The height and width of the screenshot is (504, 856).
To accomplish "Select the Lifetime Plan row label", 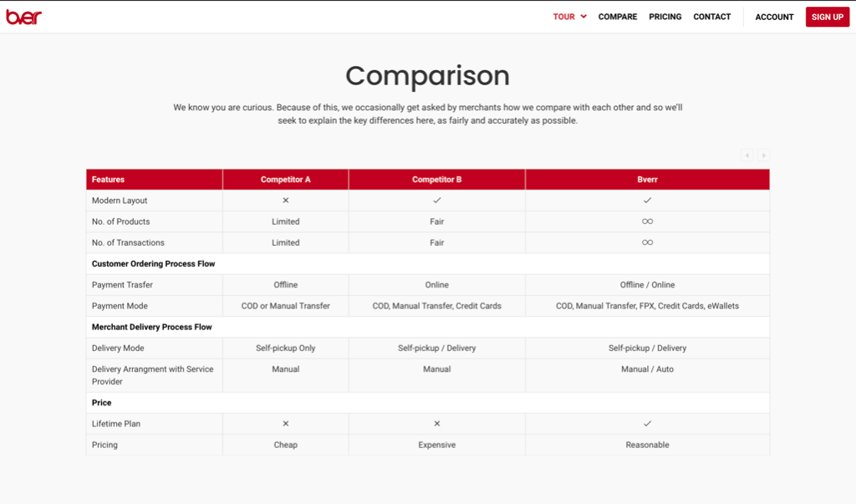I will [x=115, y=424].
